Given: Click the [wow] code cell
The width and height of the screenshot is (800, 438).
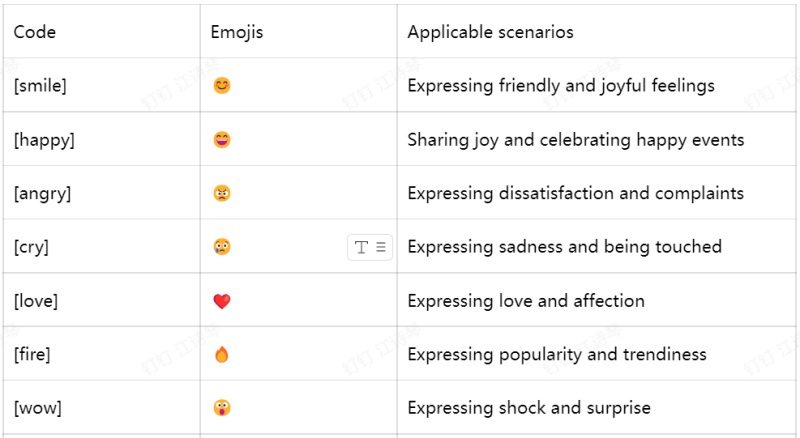Looking at the screenshot, I should coord(102,407).
